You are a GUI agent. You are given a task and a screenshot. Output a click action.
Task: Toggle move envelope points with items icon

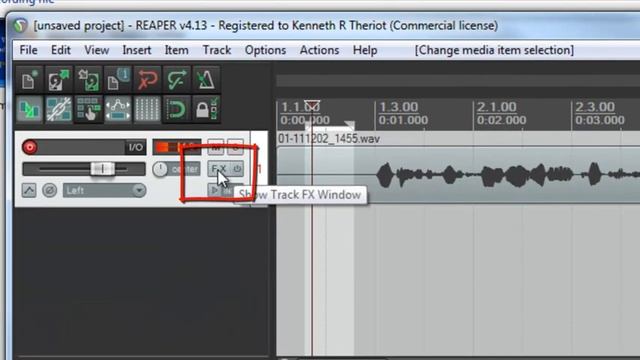(118, 109)
